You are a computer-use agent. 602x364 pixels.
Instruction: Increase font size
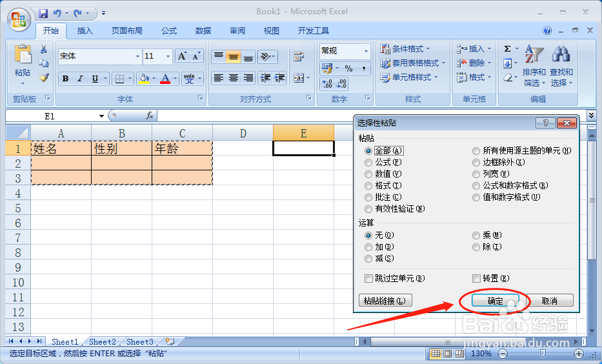pos(182,56)
